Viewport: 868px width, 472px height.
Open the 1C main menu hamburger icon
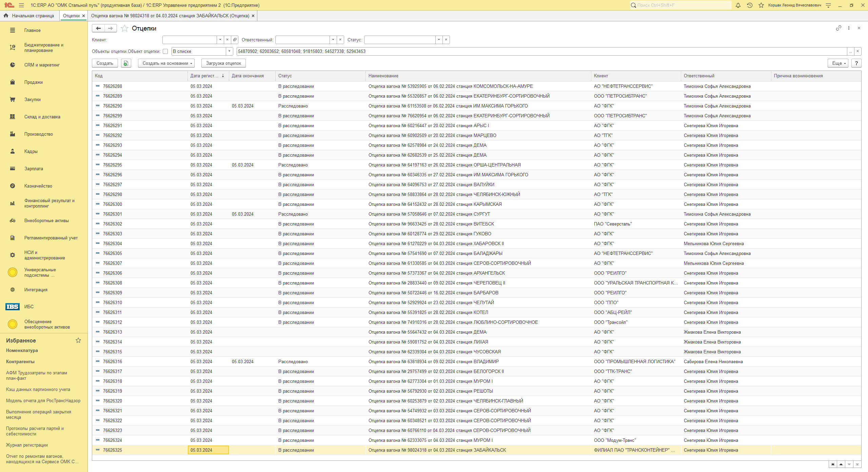pos(21,5)
